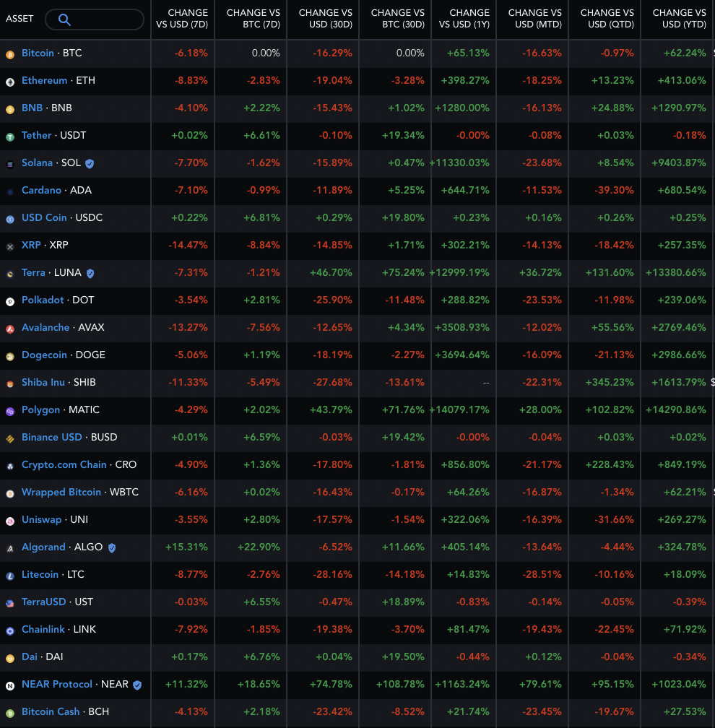The width and height of the screenshot is (715, 728).
Task: Sort by Change vs USD (QTD) header
Action: [x=607, y=19]
